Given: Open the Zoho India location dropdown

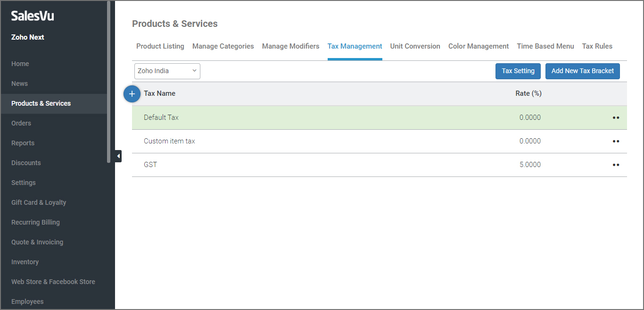Looking at the screenshot, I should click(x=167, y=71).
